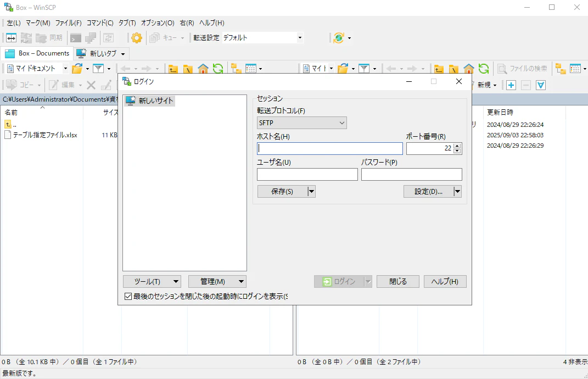
Task: Go to parent directory in left panel toolbar
Action: pos(173,68)
